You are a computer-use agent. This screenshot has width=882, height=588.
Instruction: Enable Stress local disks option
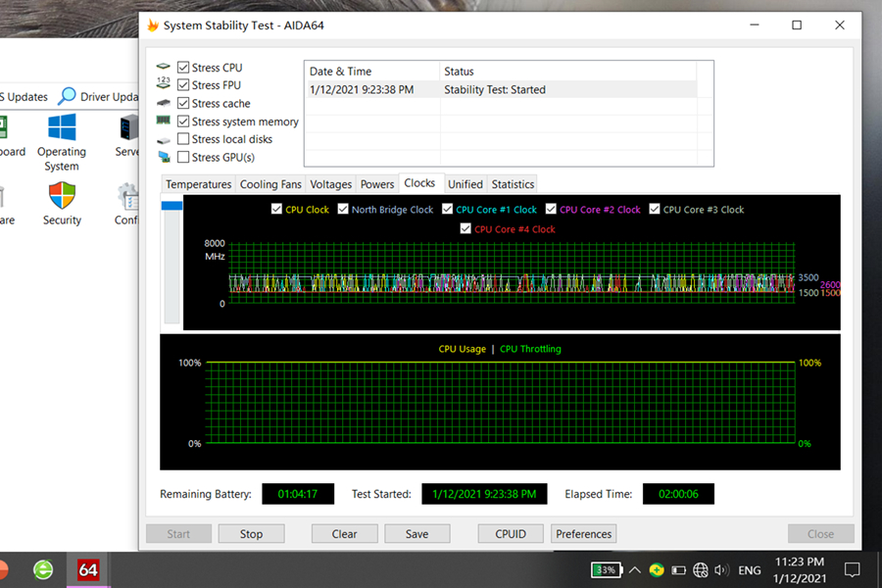tap(183, 139)
